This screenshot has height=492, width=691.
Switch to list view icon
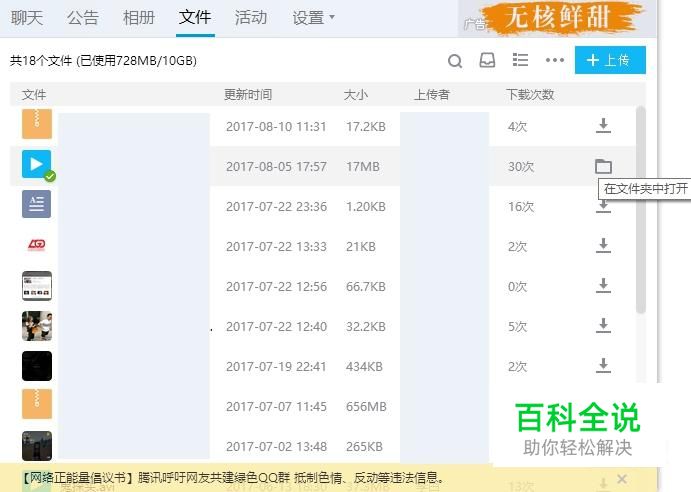(520, 60)
